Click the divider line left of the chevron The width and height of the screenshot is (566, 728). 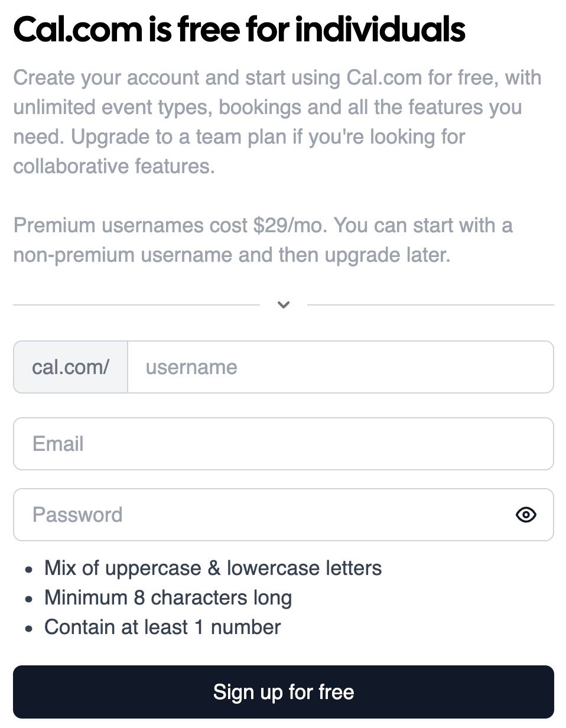136,305
